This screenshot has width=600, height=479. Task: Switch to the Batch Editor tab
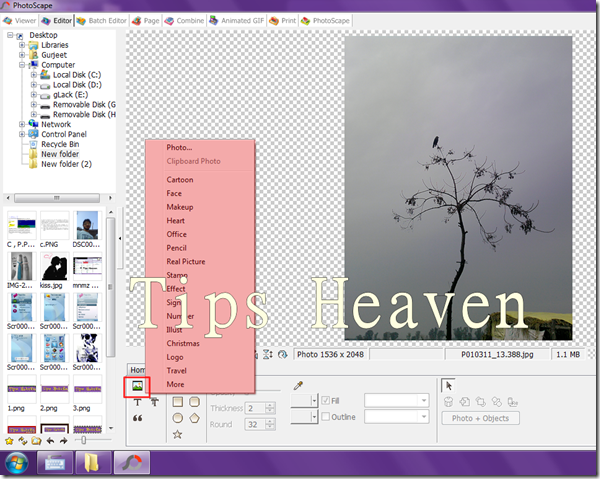click(101, 21)
